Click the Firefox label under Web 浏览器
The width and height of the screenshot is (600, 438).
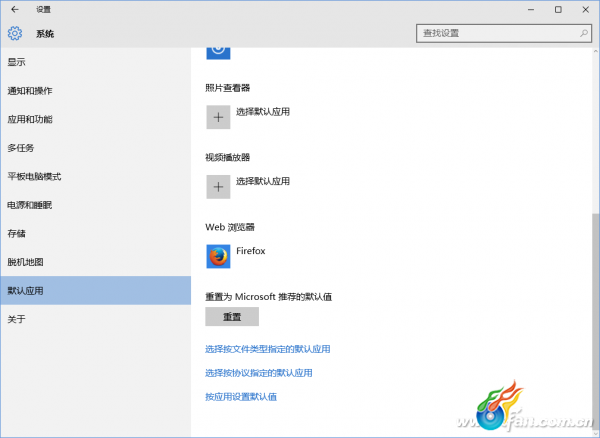point(251,251)
